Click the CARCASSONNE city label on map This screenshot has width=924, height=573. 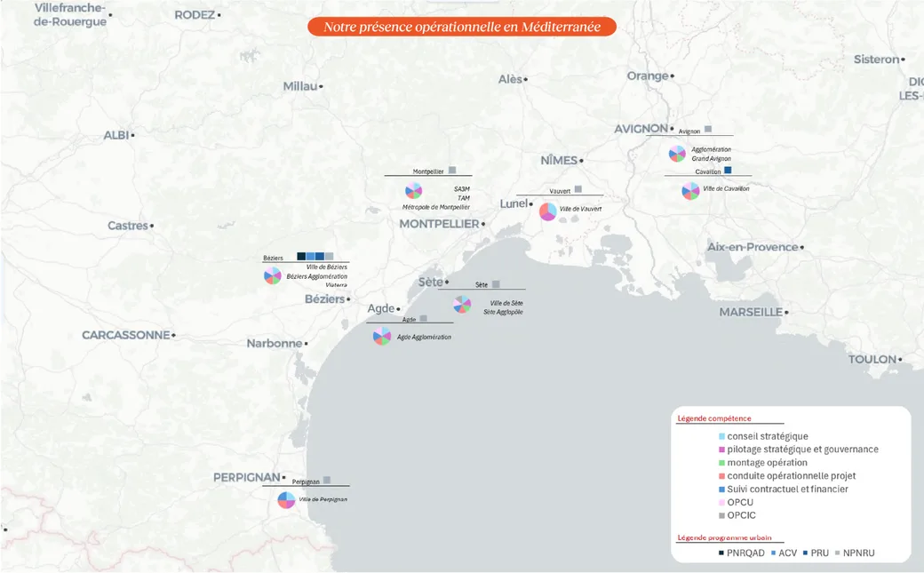(125, 335)
